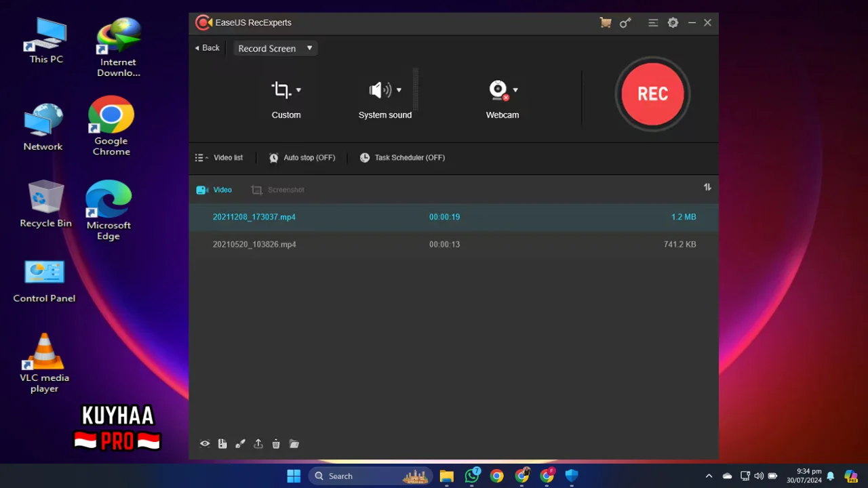Open Microsoft Edge desktop shortcut
The height and width of the screenshot is (488, 868).
[x=108, y=210]
